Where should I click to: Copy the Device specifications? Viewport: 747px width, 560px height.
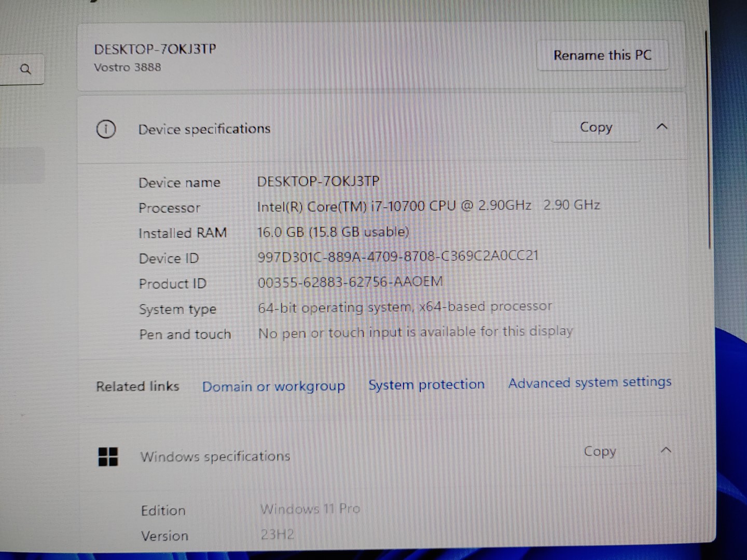point(596,127)
